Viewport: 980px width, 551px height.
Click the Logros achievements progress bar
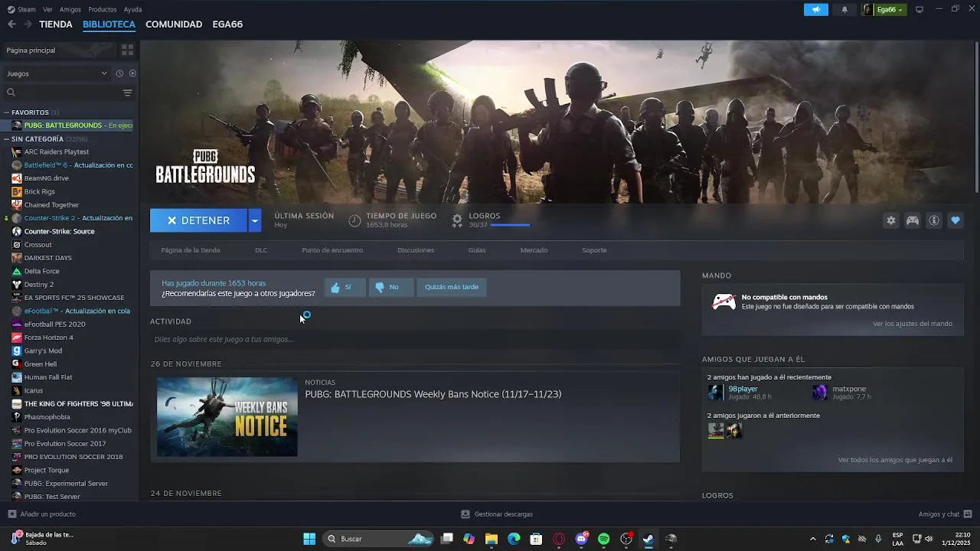(510, 225)
